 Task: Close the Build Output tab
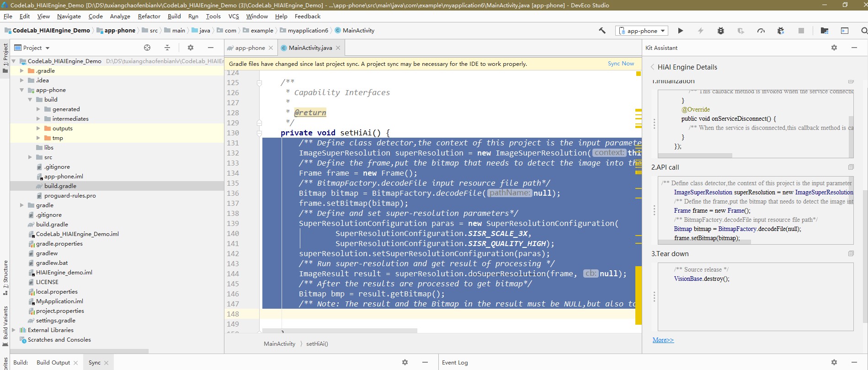[76, 363]
